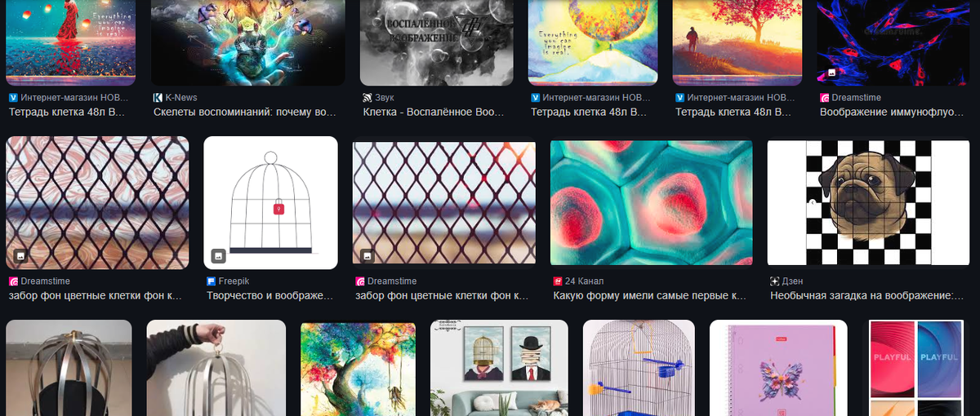Click the Freepik source favicon

[x=211, y=281]
